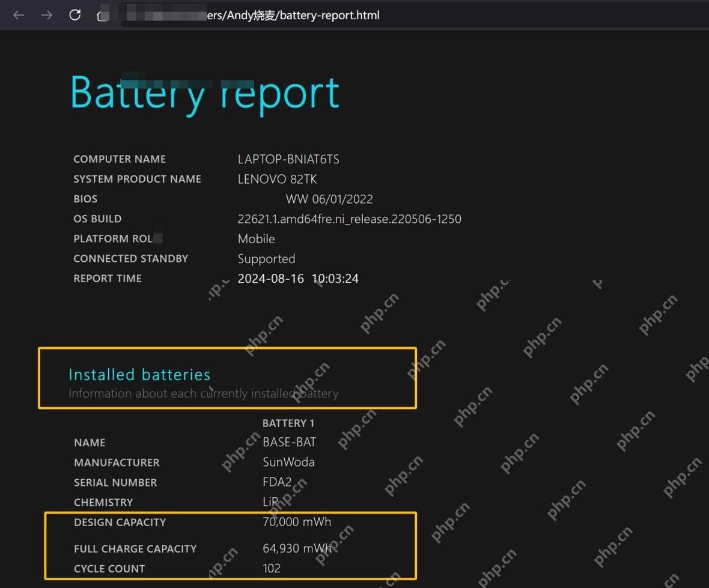Select full charge value 64,930 mWh
Screen dimensions: 709x588
(x=297, y=548)
